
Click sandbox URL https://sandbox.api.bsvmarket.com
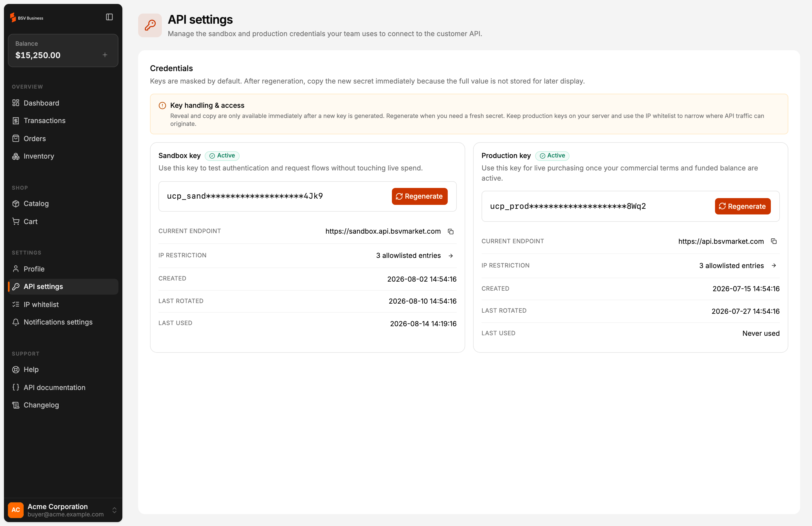pos(383,231)
